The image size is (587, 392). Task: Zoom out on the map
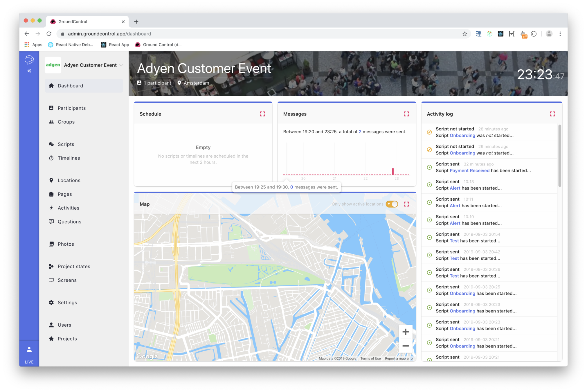click(406, 346)
